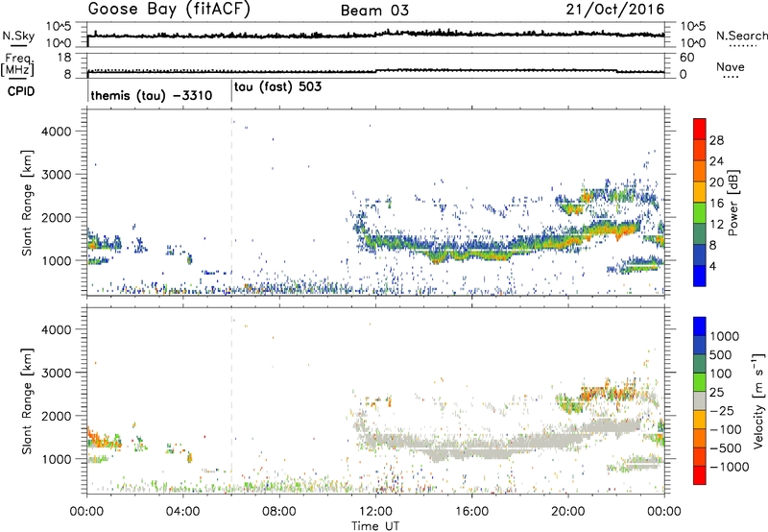Screen dimensions: 768x532
Task: Click the '12:00' time tick label
Action: coord(375,512)
